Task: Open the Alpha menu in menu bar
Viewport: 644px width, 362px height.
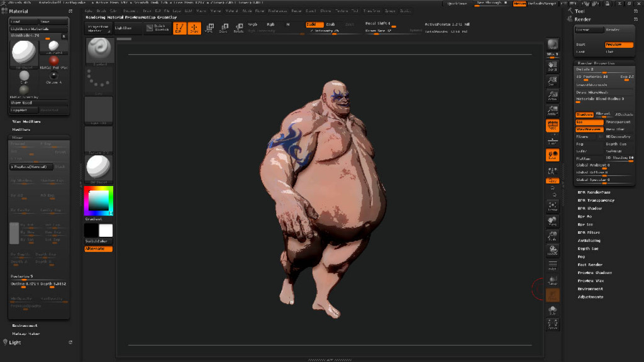Action: coord(88,11)
